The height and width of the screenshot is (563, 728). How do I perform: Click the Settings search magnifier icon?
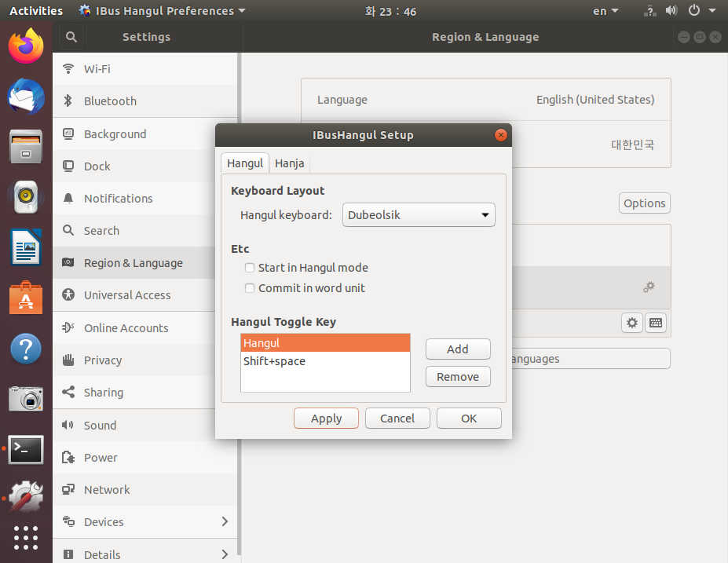coord(71,37)
